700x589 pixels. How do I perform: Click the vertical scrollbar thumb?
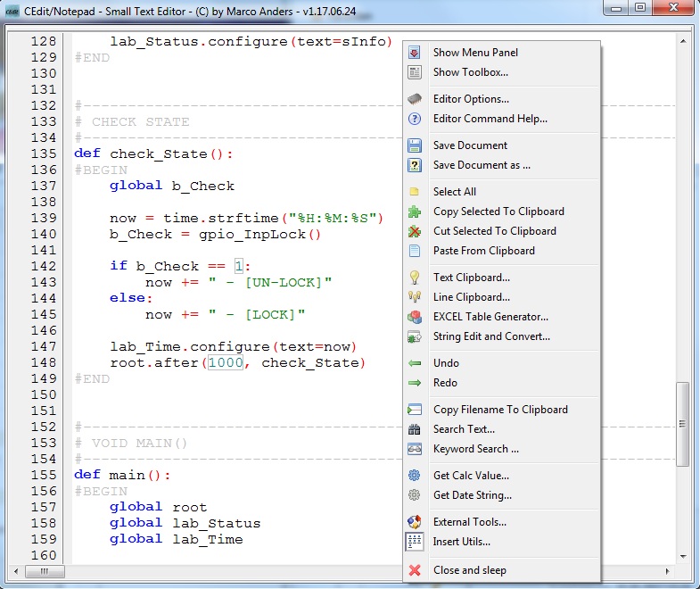point(683,424)
